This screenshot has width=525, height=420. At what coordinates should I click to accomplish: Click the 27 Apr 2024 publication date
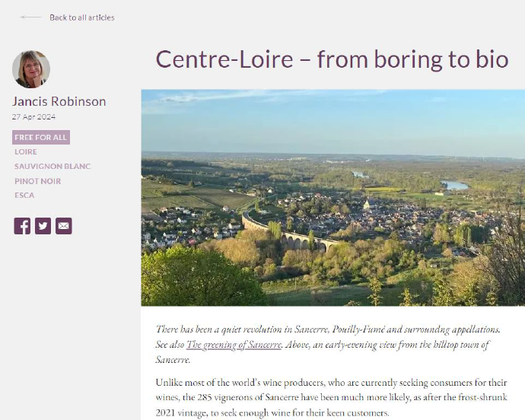[33, 117]
